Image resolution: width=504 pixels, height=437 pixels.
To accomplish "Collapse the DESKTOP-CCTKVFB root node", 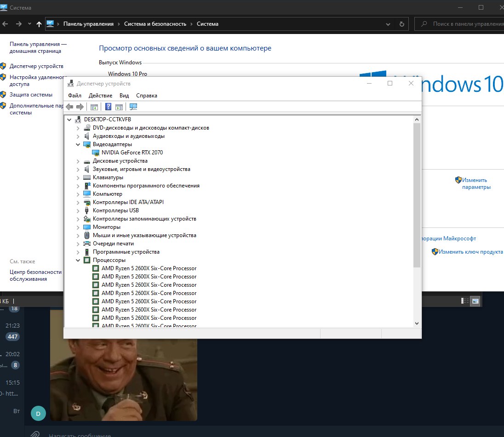I will tap(69, 119).
